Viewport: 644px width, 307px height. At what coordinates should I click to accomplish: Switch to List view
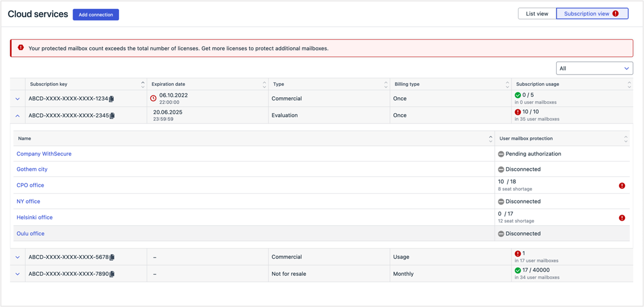(537, 13)
